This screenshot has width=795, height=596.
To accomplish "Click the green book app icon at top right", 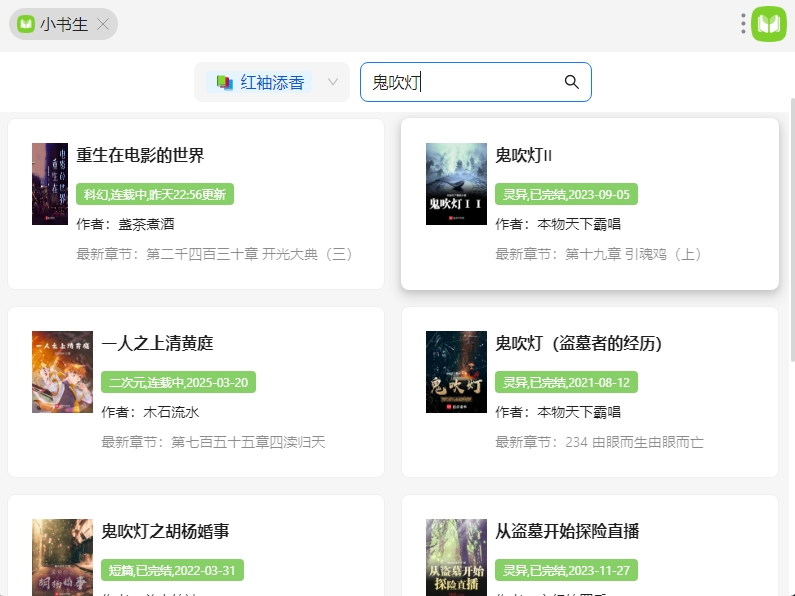I will point(769,24).
